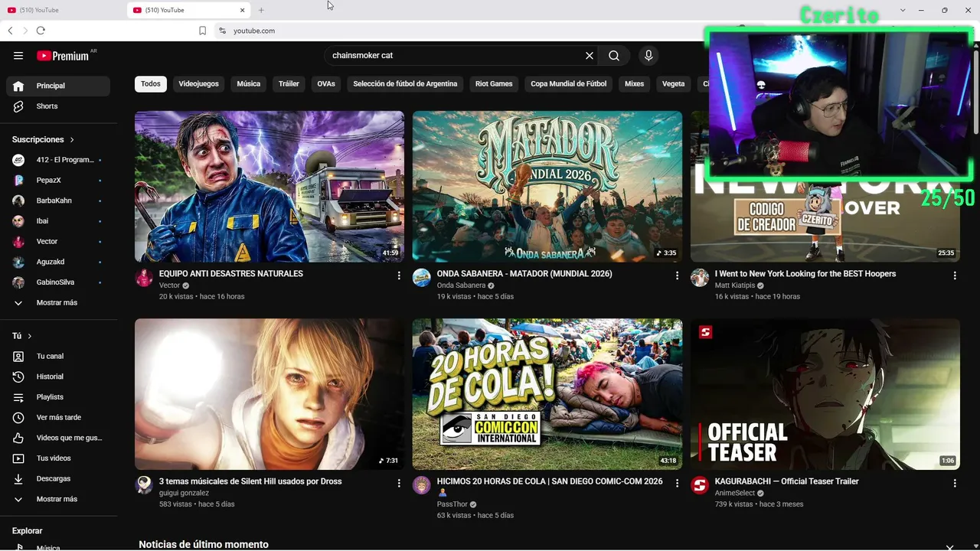Open PassThor avatar beside 20 HORAS DE COLA title
The image size is (980, 551).
422,485
